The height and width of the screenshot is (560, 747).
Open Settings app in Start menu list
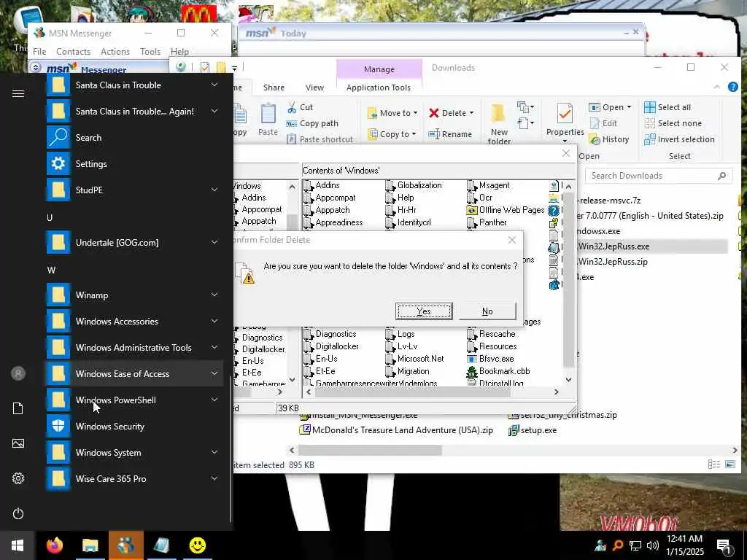(x=134, y=164)
